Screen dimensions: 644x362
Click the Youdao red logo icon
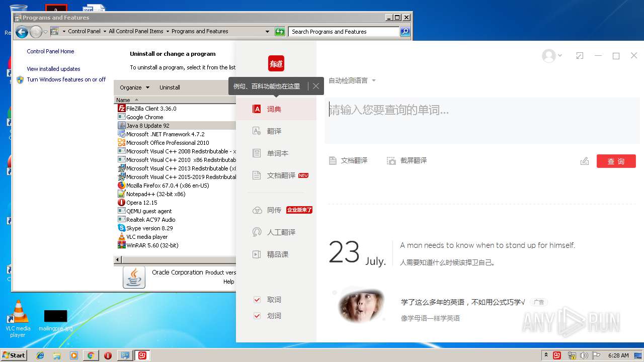coord(276,63)
